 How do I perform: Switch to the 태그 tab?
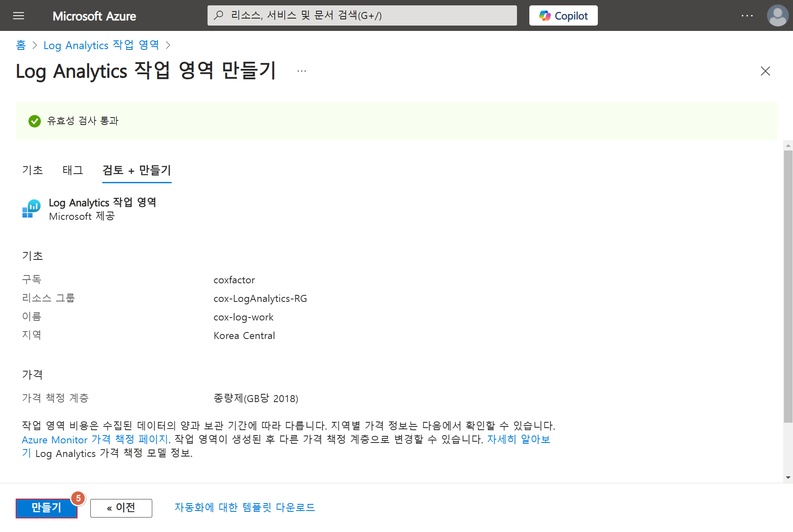coord(73,170)
